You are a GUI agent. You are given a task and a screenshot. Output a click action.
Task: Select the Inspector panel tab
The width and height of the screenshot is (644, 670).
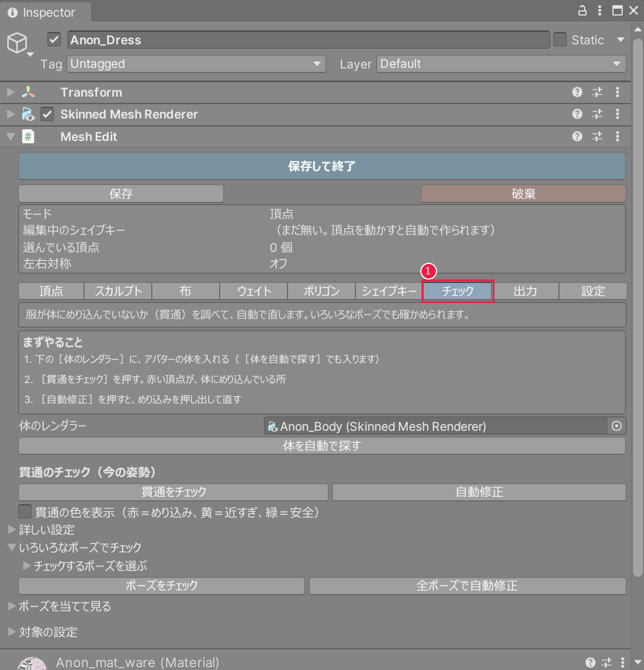pos(45,13)
